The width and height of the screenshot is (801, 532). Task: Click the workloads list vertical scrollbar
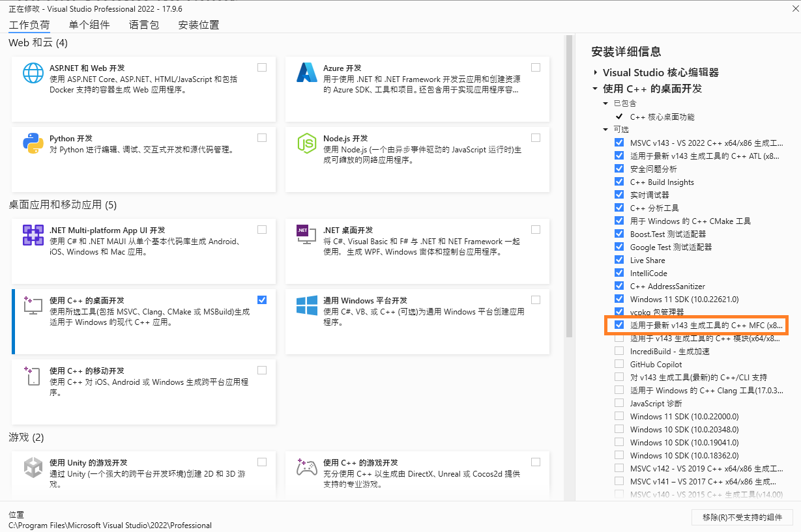[x=569, y=186]
